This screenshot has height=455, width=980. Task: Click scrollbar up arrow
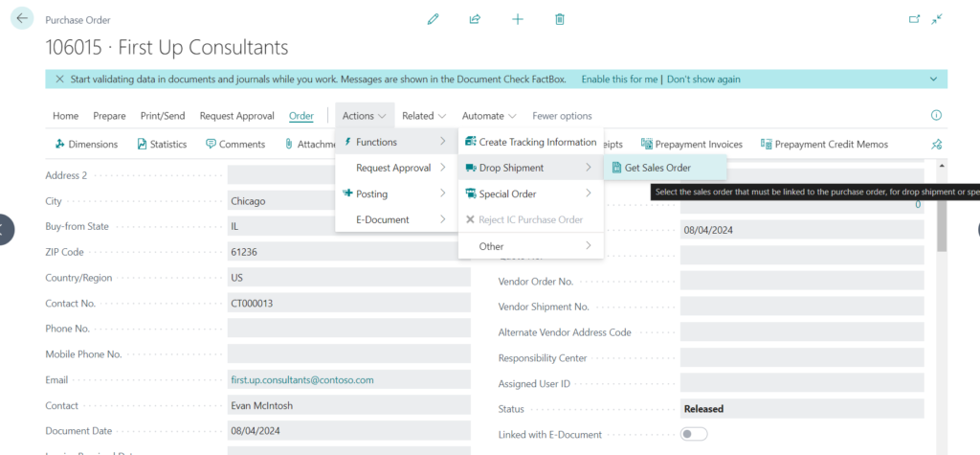point(942,165)
